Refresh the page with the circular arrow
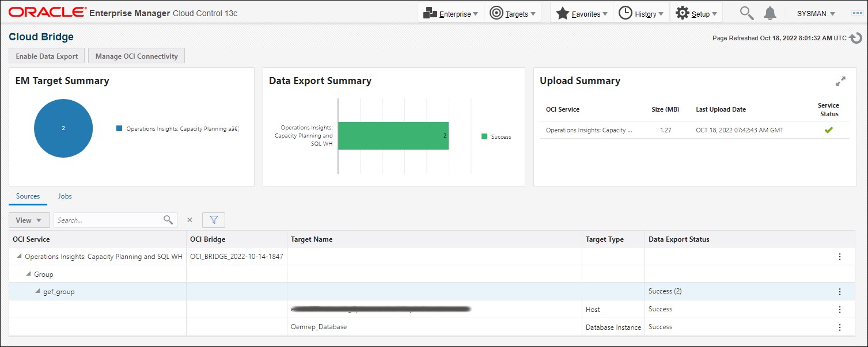 pyautogui.click(x=855, y=38)
